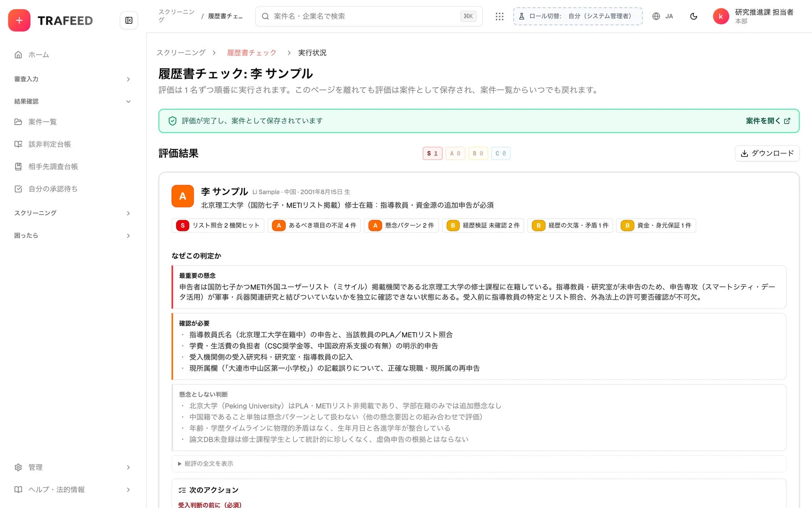Click the 受入判断の前に（必須） text
Screen dimensions: 812x508
[x=210, y=505]
